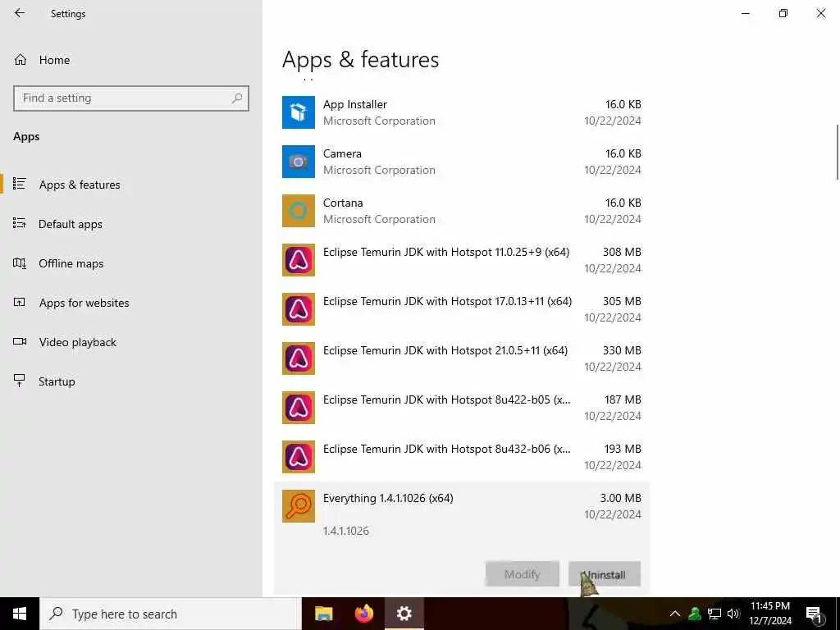This screenshot has height=630, width=840.
Task: Click the 187 MB size value
Action: click(x=623, y=399)
